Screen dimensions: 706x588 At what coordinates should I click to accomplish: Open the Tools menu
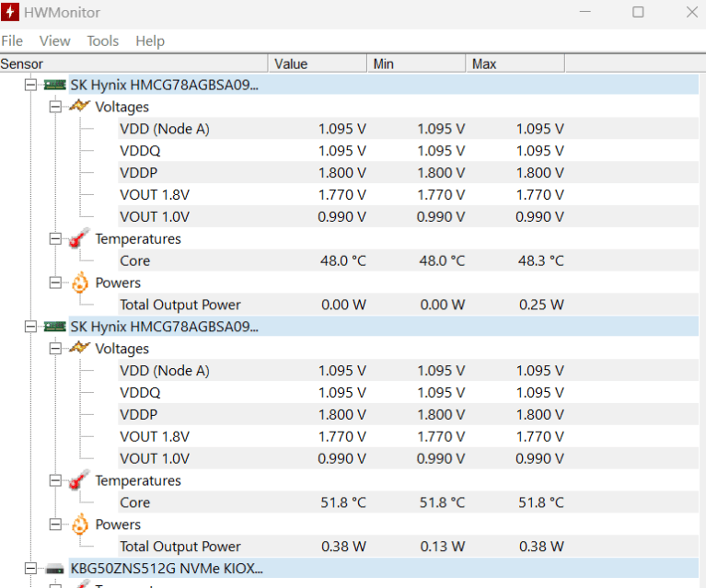pyautogui.click(x=103, y=41)
